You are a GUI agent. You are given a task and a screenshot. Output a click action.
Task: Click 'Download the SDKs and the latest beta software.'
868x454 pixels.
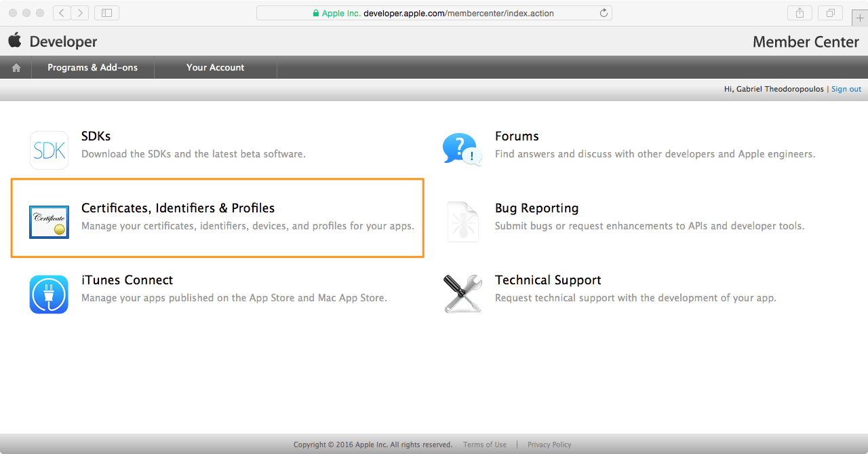[x=193, y=154]
